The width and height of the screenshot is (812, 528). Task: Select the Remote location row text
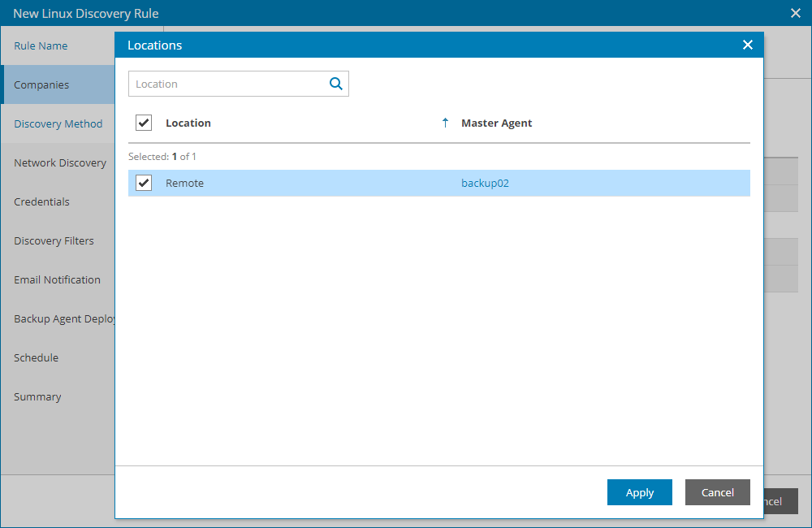(184, 183)
